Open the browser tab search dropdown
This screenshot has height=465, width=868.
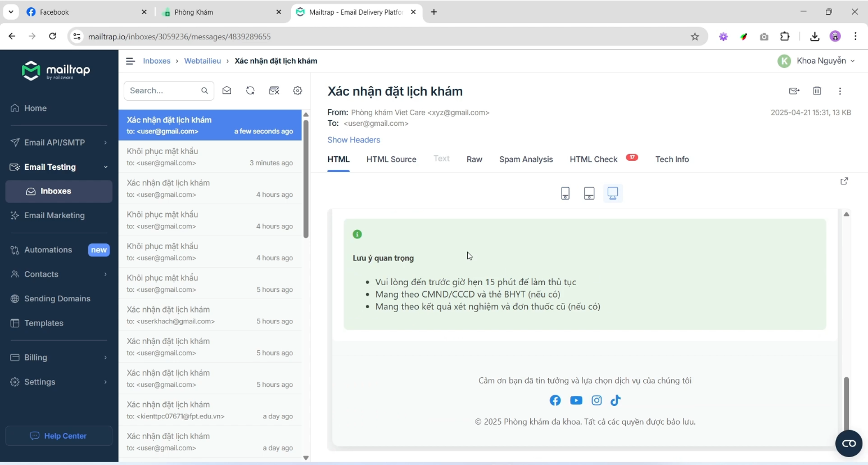pyautogui.click(x=11, y=12)
